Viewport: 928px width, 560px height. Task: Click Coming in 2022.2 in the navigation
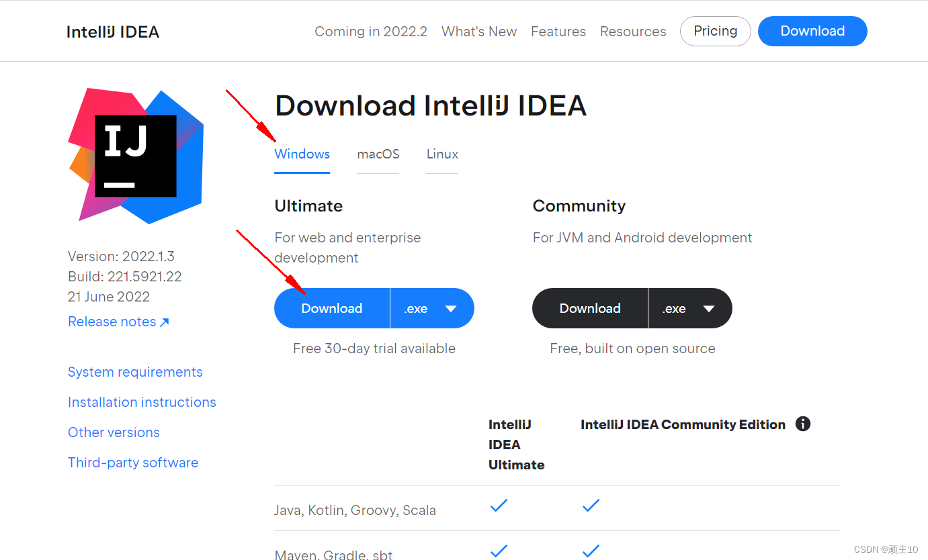tap(370, 31)
